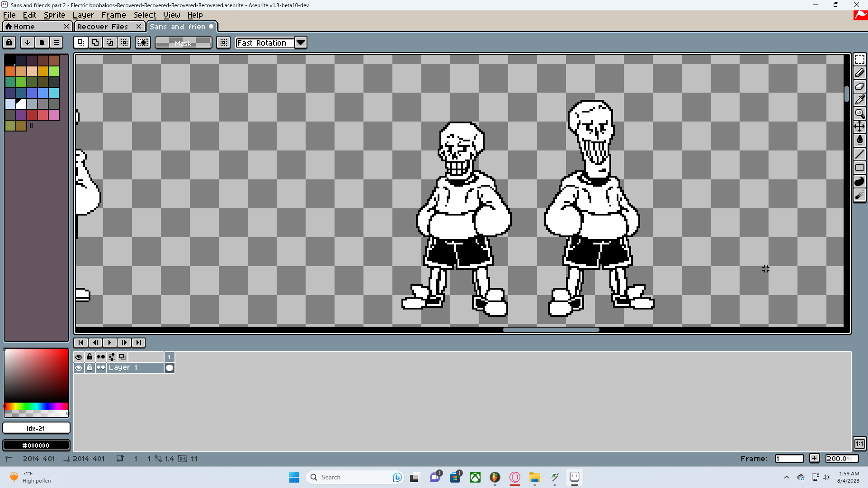Toggle visibility of all layers in header
The height and width of the screenshot is (488, 868).
tap(79, 357)
